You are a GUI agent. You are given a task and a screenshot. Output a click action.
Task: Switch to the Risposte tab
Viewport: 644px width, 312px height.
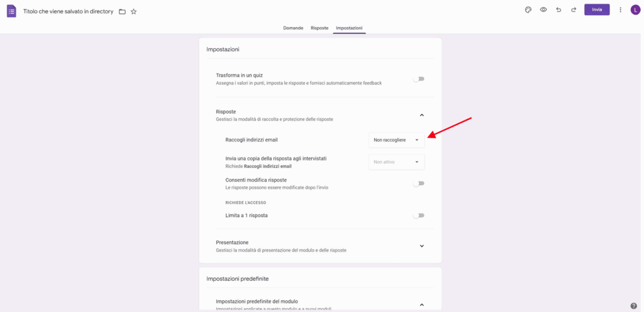[x=319, y=28]
